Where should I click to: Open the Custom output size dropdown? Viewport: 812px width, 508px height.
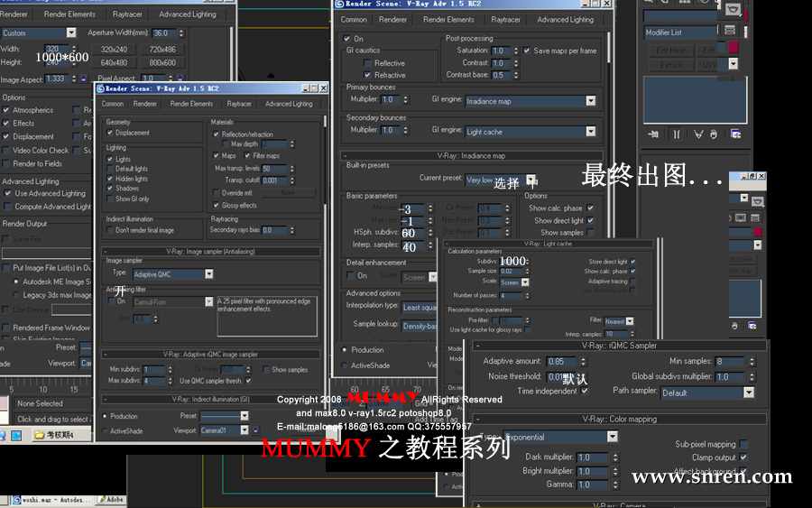tap(39, 32)
